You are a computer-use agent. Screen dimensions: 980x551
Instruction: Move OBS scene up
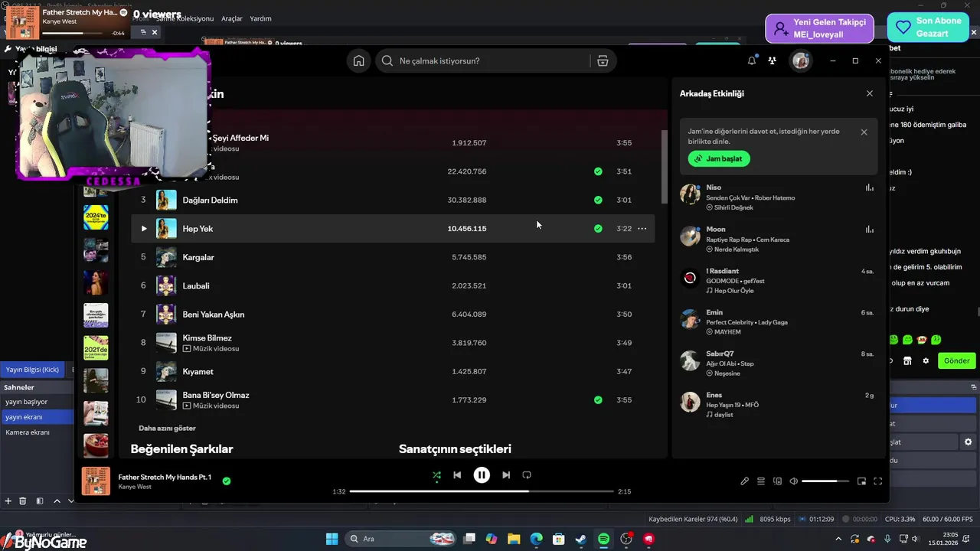(x=57, y=501)
